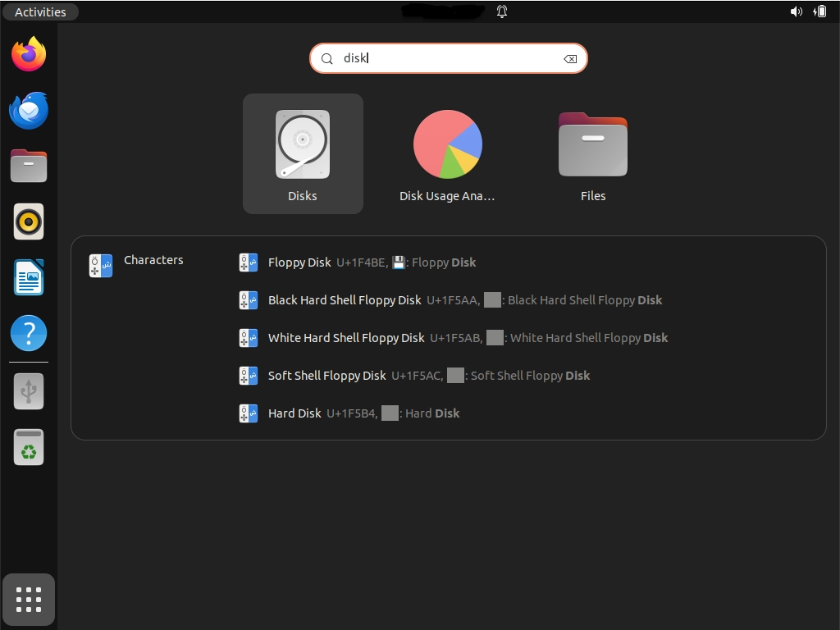This screenshot has height=630, width=840.
Task: Open the notification bell in top bar
Action: (x=502, y=11)
